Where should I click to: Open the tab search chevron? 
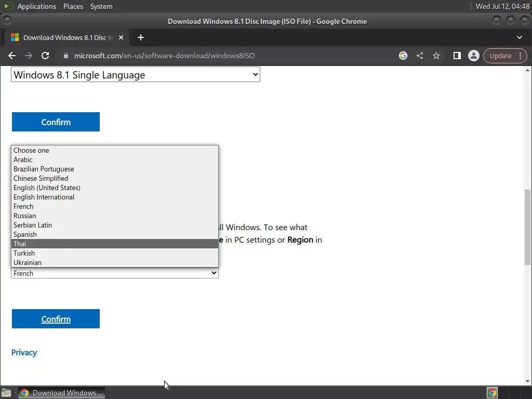pyautogui.click(x=520, y=37)
